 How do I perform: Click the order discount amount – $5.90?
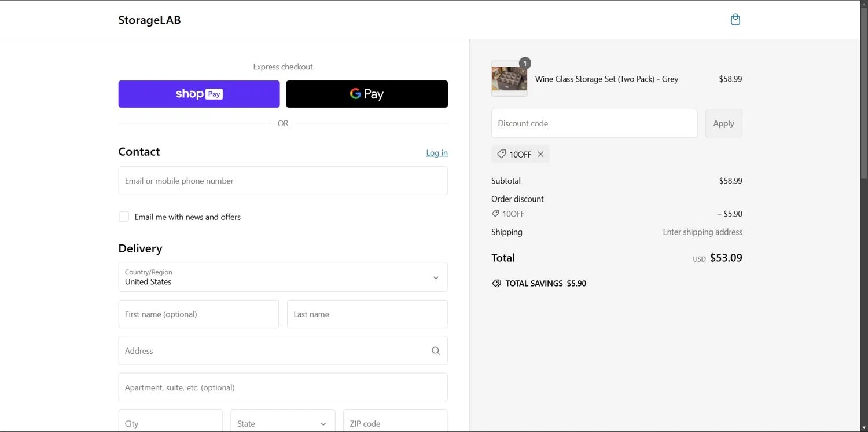(x=730, y=214)
